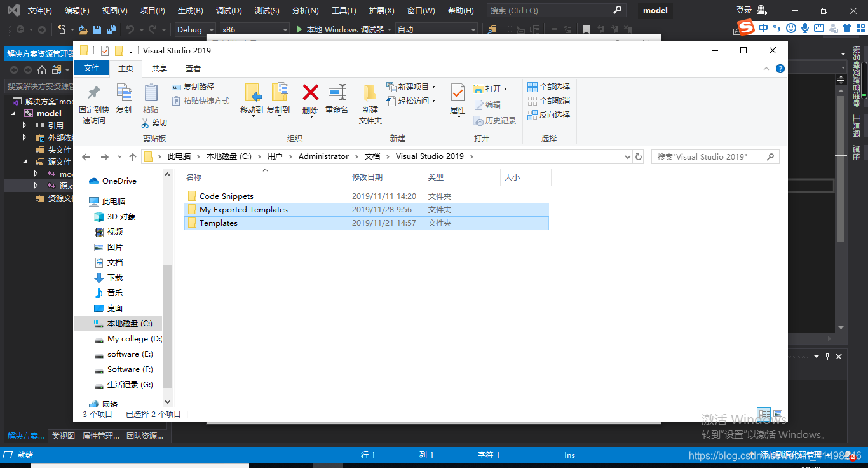Select My college (D:) drive
This screenshot has width=868, height=468.
tap(127, 339)
